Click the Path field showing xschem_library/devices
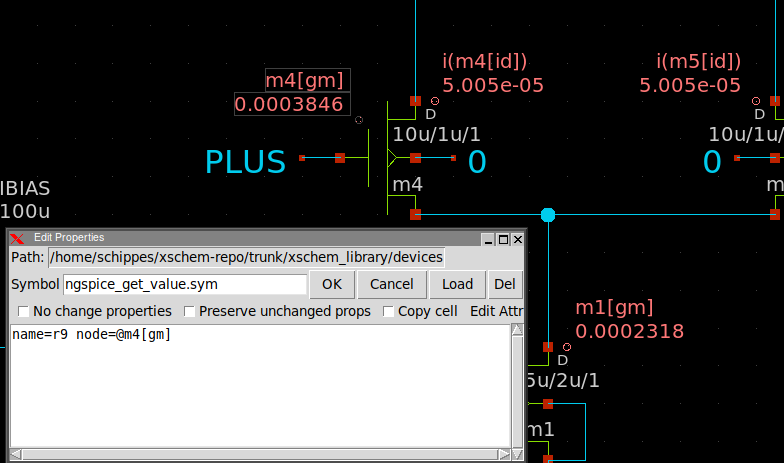This screenshot has height=463, width=784. [x=245, y=258]
